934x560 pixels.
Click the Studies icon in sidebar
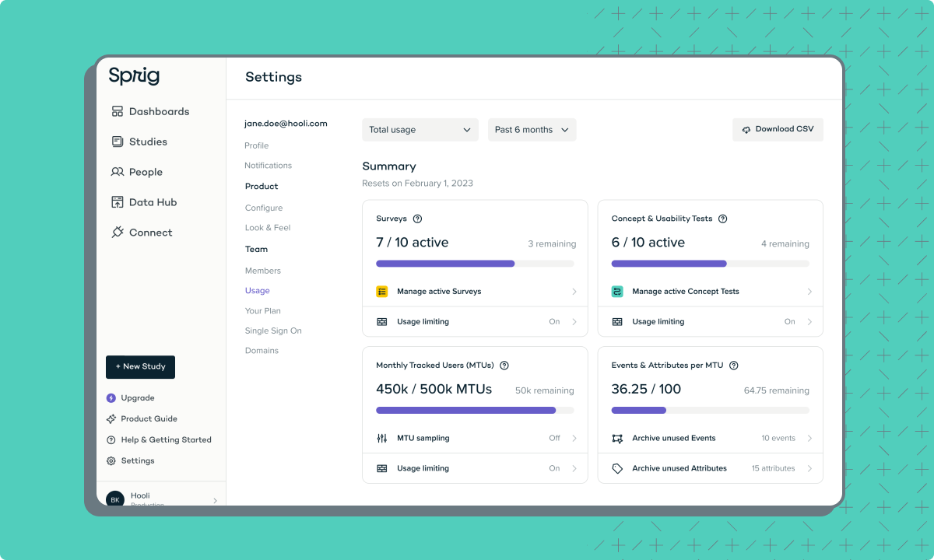(x=118, y=142)
